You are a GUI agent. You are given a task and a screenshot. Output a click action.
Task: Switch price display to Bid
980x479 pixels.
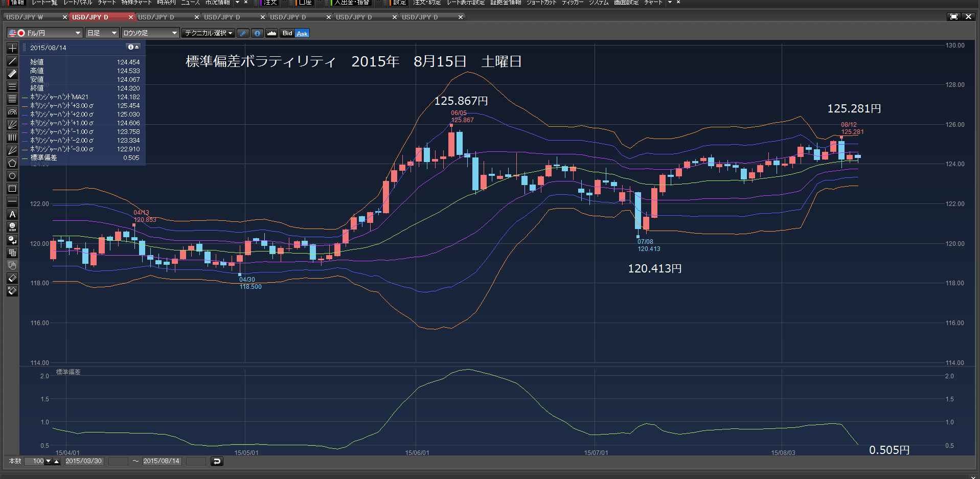pos(287,33)
